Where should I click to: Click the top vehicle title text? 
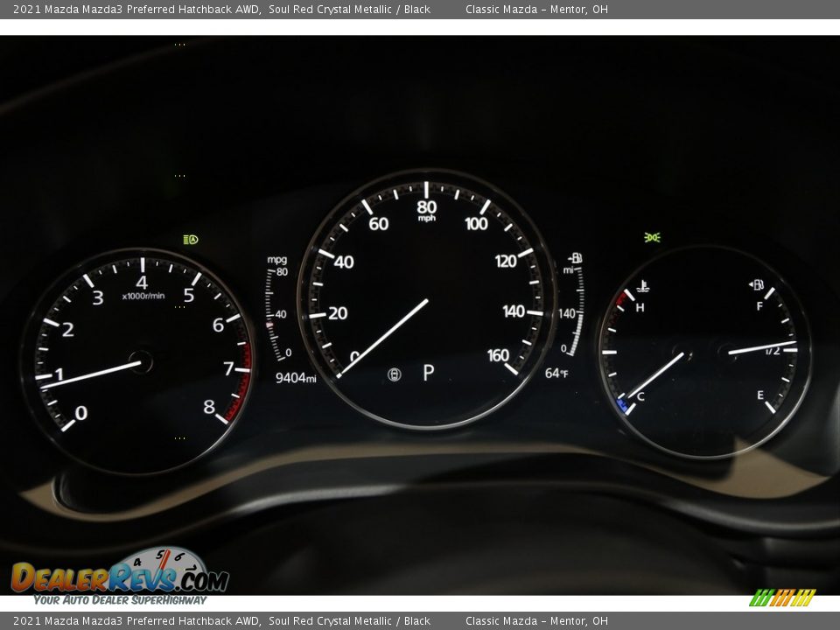point(221,10)
